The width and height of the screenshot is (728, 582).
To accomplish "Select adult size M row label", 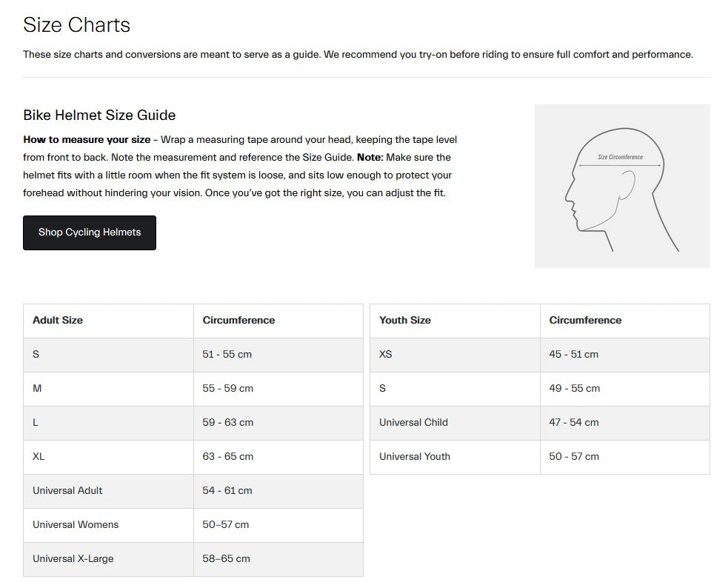I will (x=37, y=389).
